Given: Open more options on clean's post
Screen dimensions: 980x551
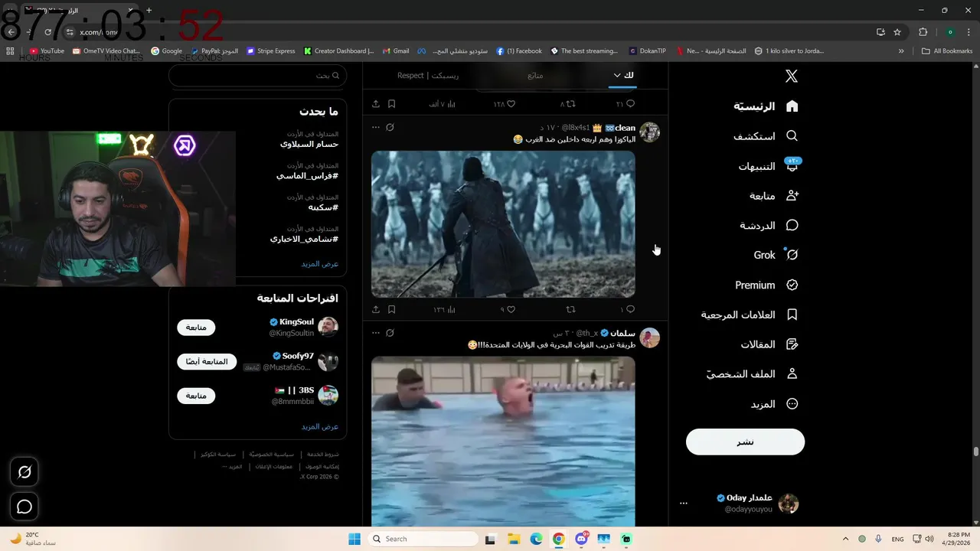Looking at the screenshot, I should [x=375, y=127].
